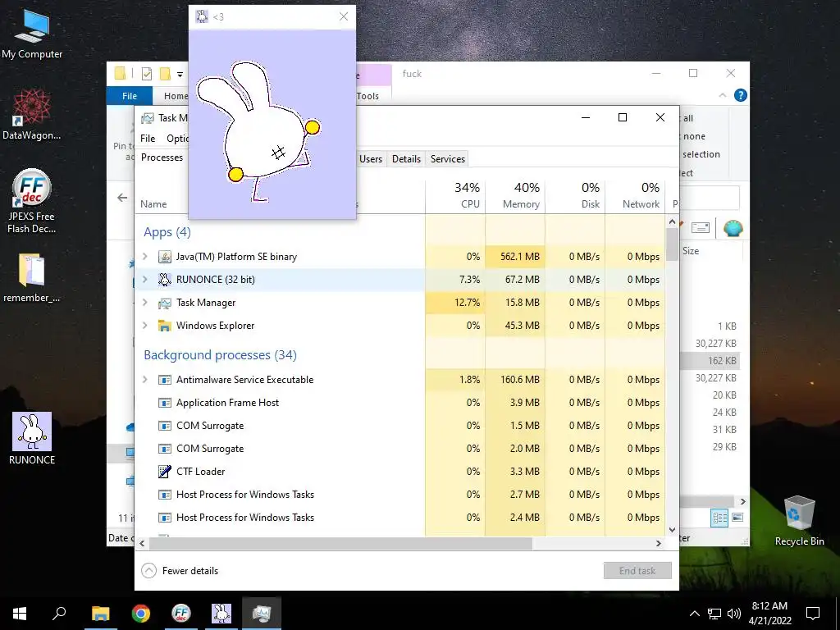Screen dimensions: 840x630
Task: Launch Chrome from the taskbar
Action: tap(141, 614)
